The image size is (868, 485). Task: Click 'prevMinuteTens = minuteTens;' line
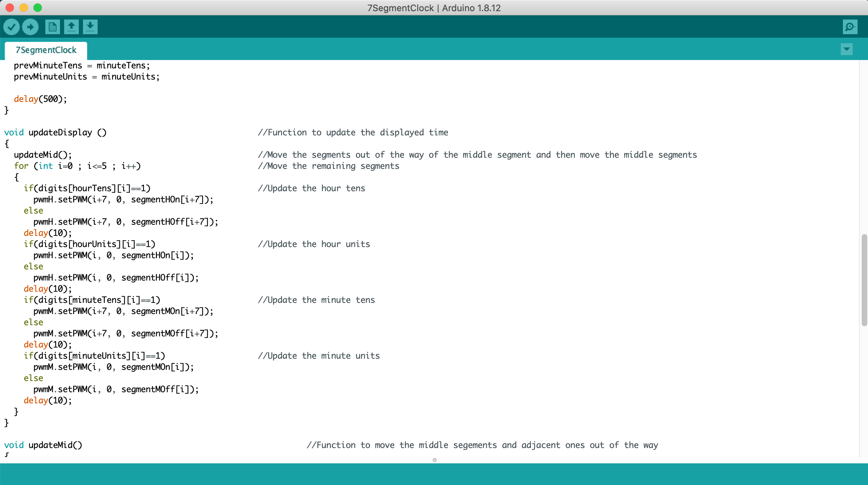(x=82, y=66)
